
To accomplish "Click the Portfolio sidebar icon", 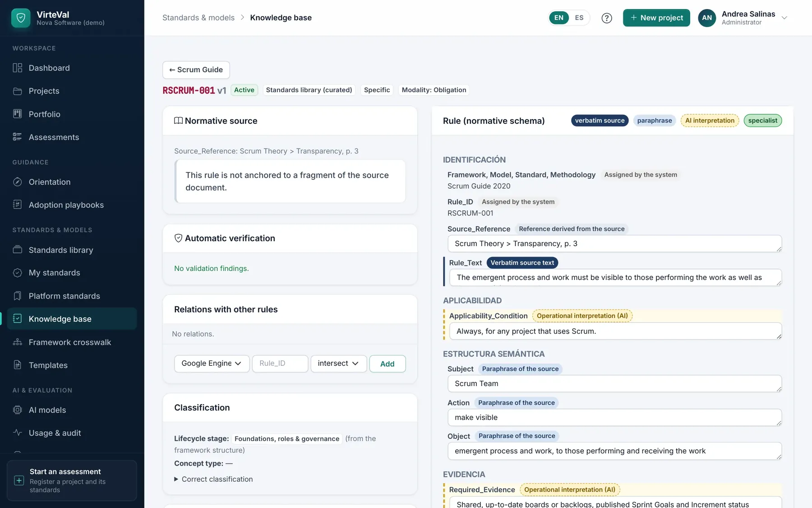I will click(18, 114).
